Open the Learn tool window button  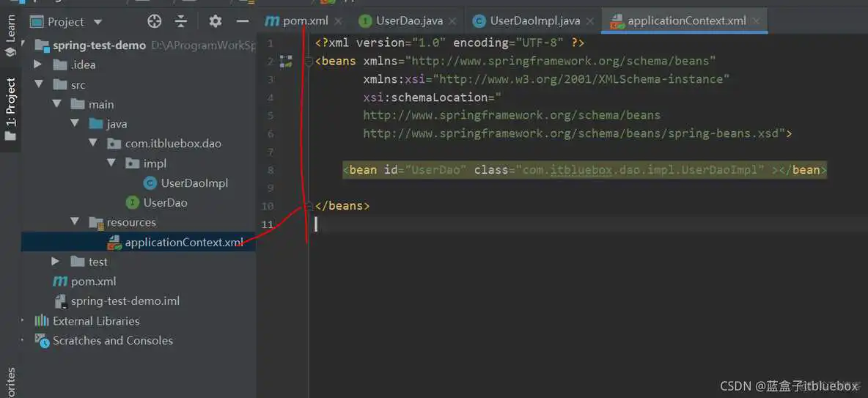point(10,36)
